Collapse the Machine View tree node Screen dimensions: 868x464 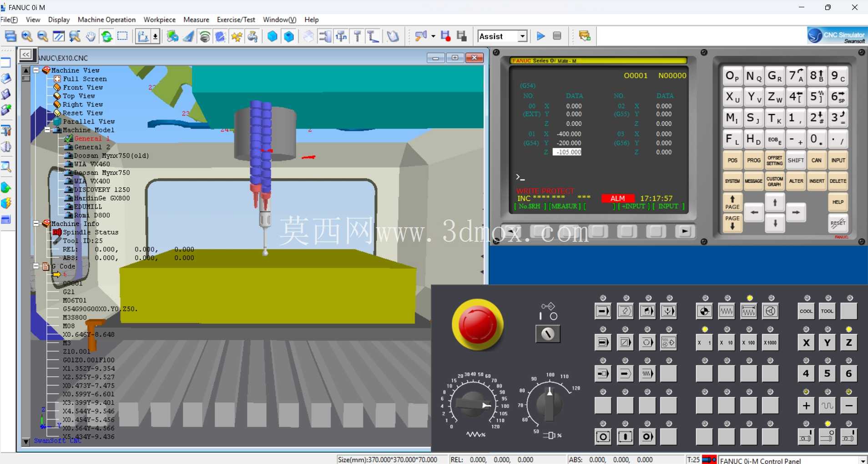(36, 70)
